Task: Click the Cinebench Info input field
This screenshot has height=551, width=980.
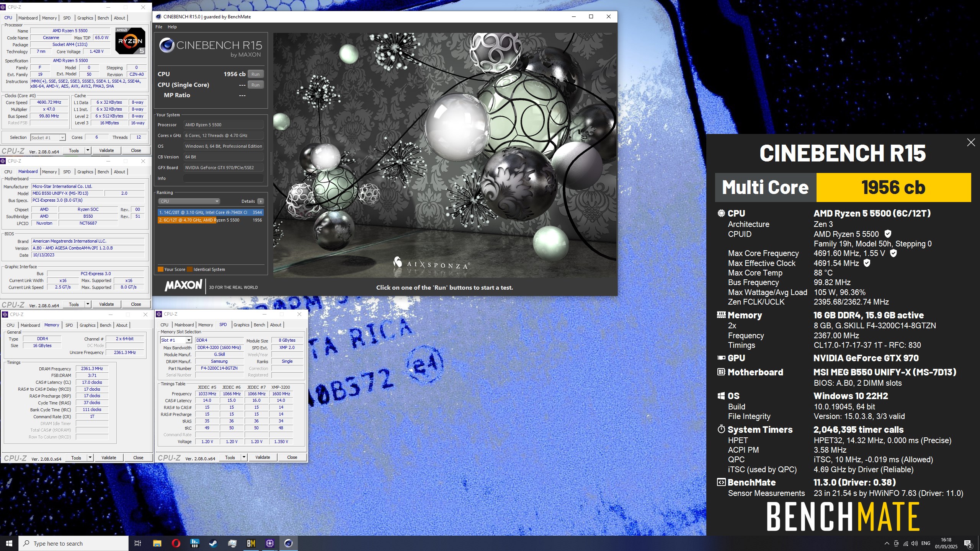Action: [224, 178]
